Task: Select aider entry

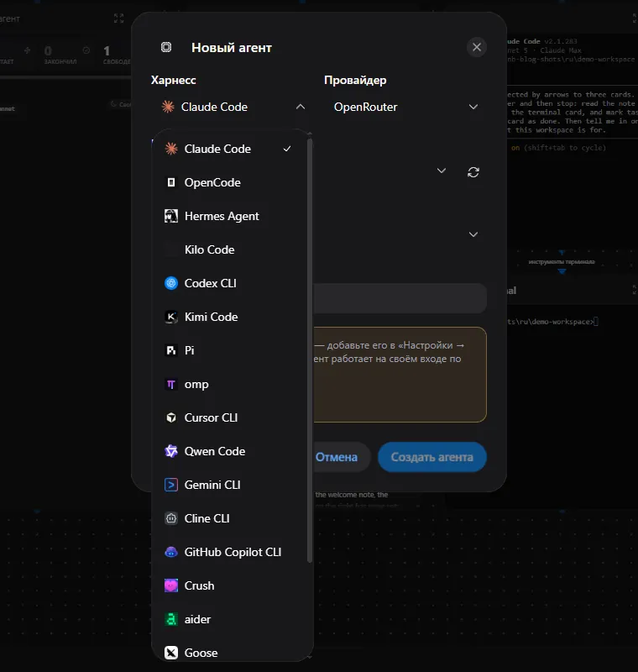Action: [229, 619]
